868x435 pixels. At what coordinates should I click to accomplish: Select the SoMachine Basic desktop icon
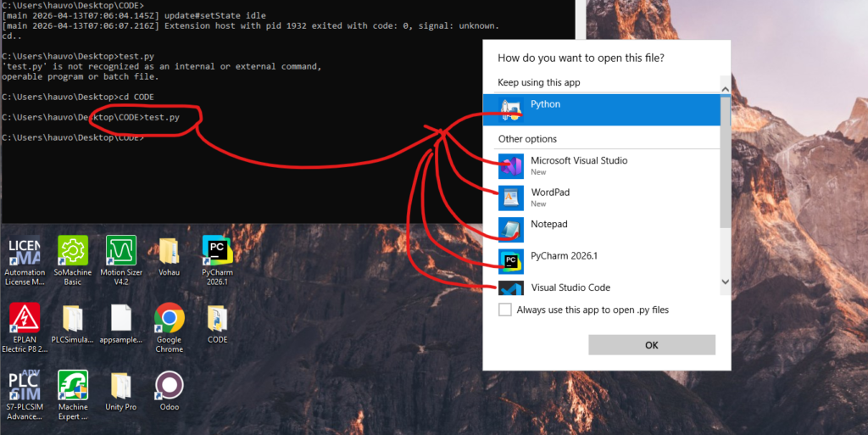point(73,252)
